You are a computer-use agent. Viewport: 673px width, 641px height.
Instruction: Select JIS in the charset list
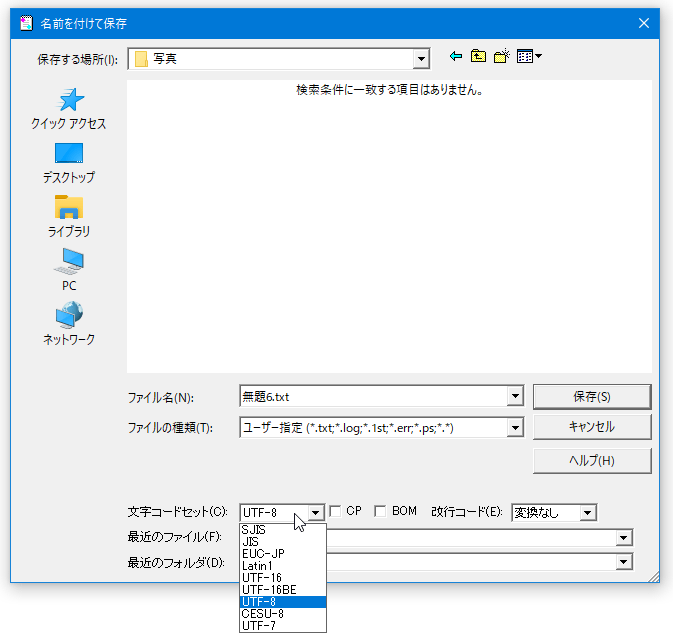282,542
